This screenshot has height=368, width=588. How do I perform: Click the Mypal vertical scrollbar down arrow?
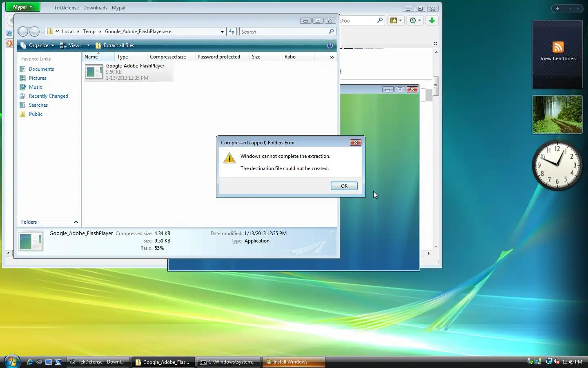click(x=436, y=247)
